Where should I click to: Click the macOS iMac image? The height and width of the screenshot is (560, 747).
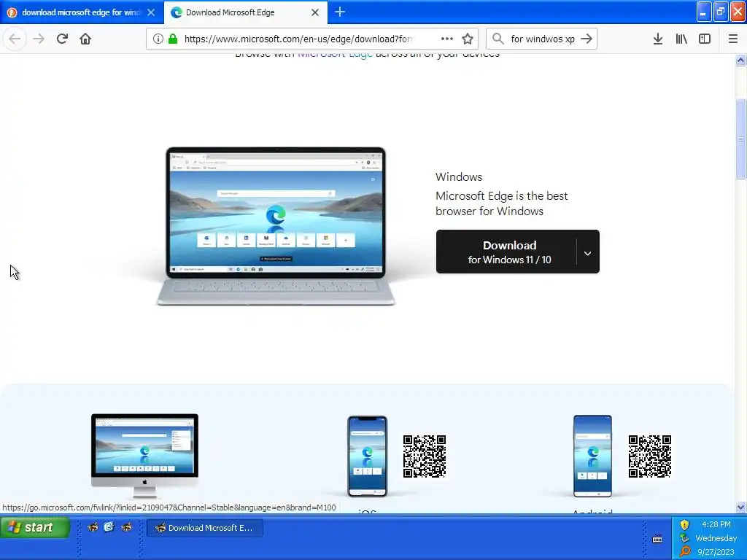[145, 455]
